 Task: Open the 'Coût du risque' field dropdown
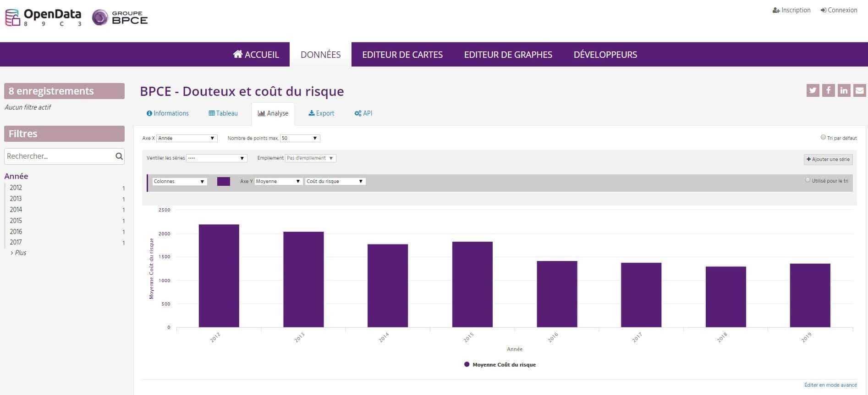click(x=335, y=182)
